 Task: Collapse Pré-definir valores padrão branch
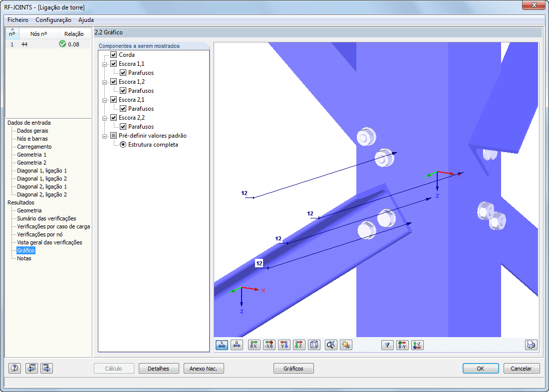coord(104,135)
